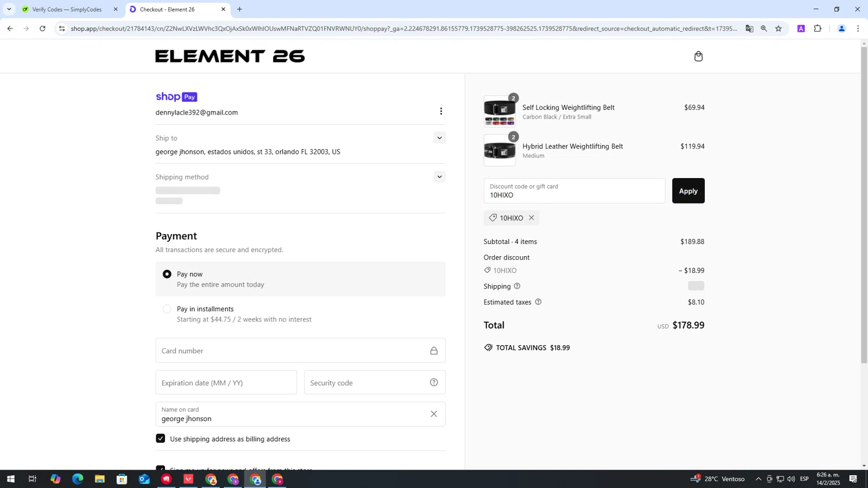Open the ESP language switcher
Screen dimensions: 868x488
804,479
